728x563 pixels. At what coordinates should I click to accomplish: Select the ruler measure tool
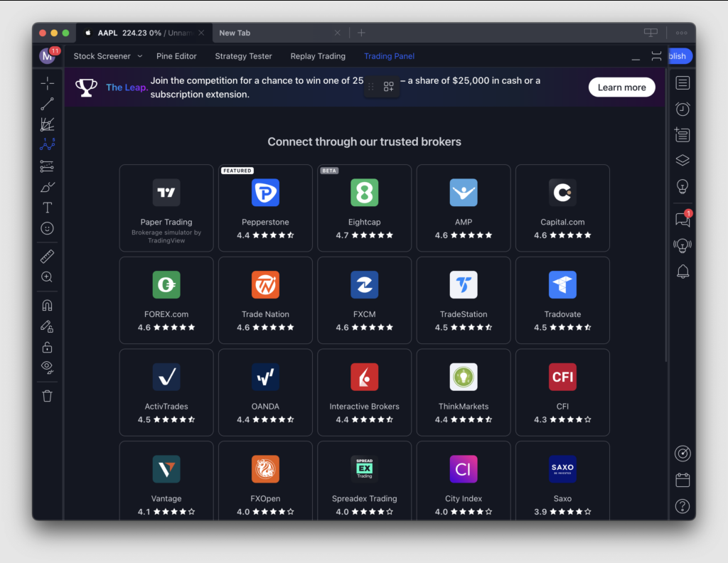pyautogui.click(x=48, y=256)
